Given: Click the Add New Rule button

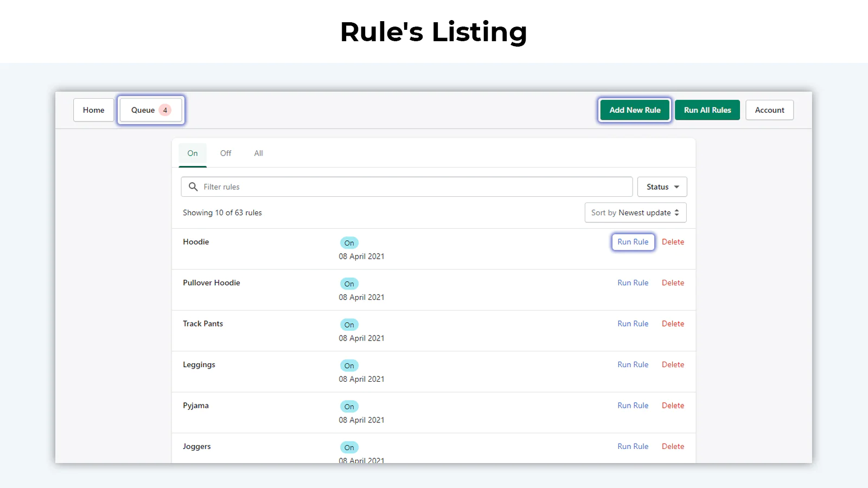Looking at the screenshot, I should pyautogui.click(x=635, y=110).
